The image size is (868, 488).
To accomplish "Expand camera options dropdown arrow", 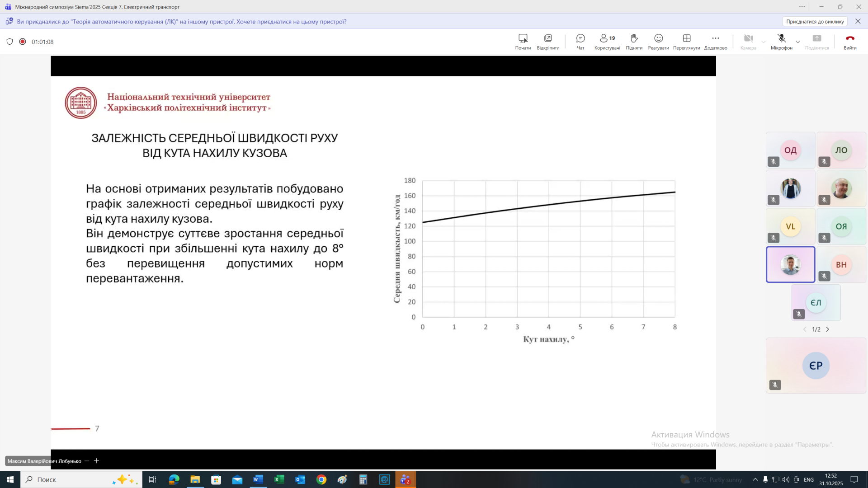I will pos(764,42).
